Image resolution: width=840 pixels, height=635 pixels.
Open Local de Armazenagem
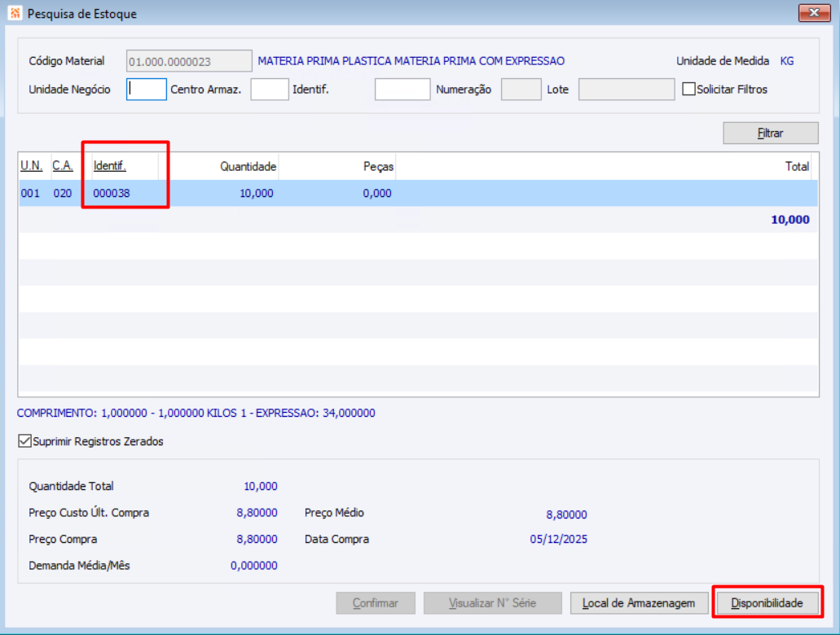(x=639, y=603)
